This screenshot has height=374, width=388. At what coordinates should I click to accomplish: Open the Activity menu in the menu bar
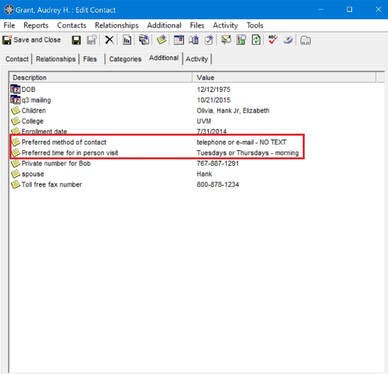(x=225, y=25)
